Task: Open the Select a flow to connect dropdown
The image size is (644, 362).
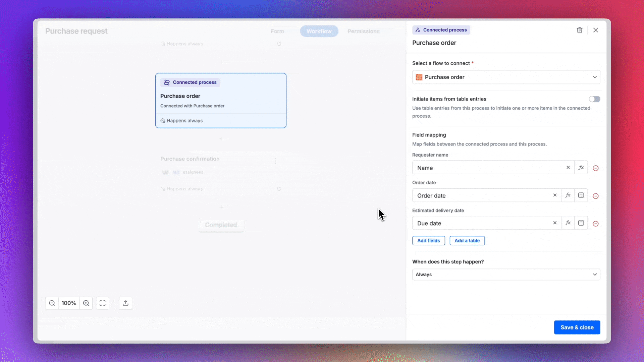Action: [x=506, y=77]
